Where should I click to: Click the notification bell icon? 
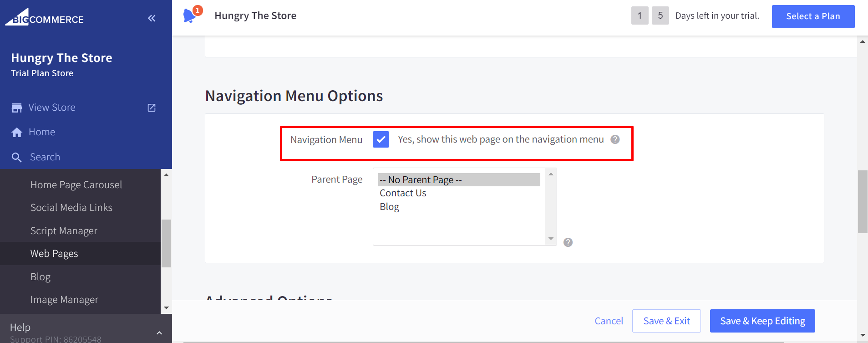pyautogui.click(x=189, y=16)
